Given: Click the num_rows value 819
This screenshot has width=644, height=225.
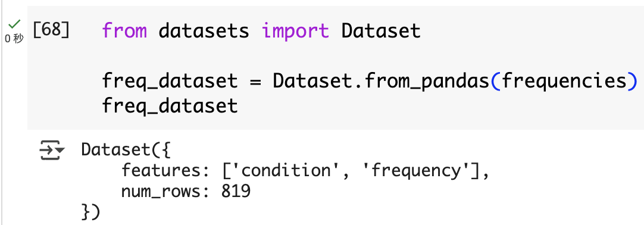Looking at the screenshot, I should click(236, 191).
